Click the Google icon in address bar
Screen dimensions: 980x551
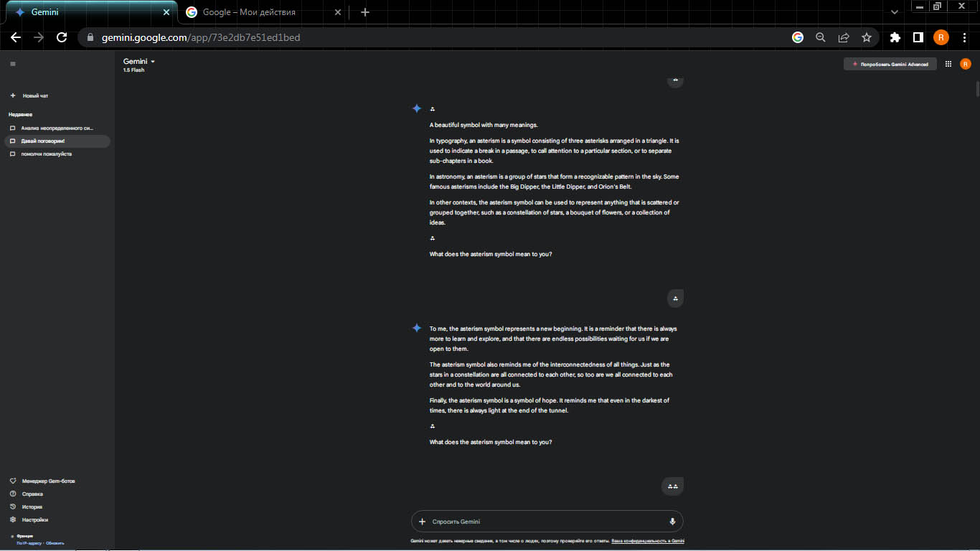coord(798,37)
